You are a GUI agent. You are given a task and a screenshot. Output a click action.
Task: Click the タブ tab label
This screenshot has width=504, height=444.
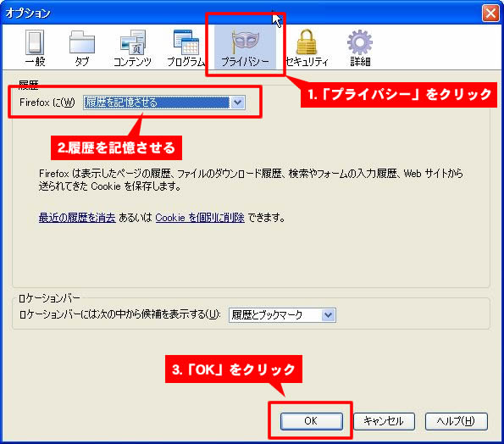pos(82,61)
